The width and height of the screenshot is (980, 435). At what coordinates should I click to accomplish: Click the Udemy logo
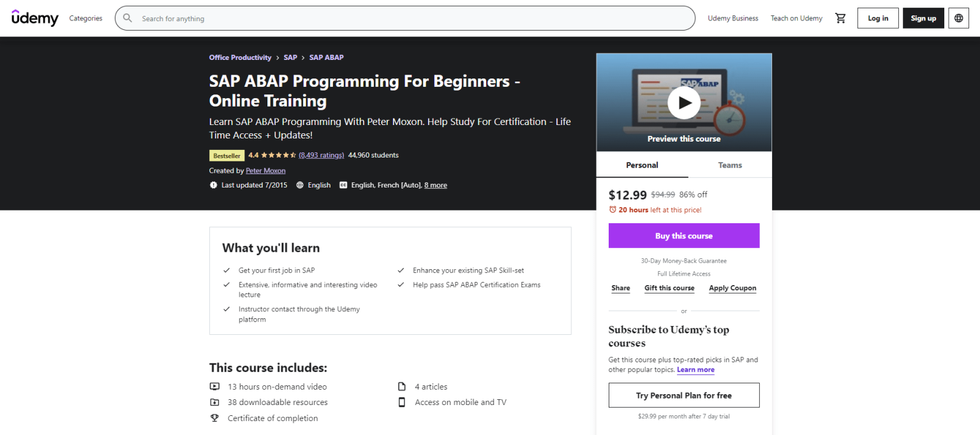pyautogui.click(x=34, y=18)
